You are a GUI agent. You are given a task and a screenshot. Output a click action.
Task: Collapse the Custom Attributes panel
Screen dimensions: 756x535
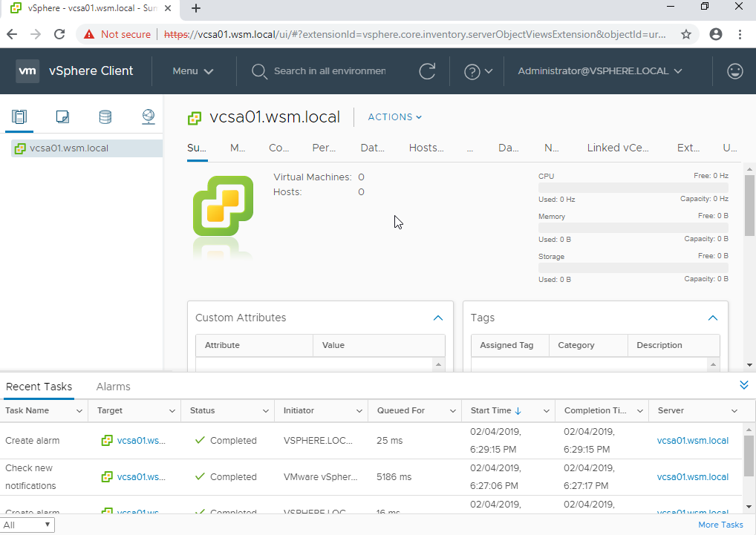438,318
